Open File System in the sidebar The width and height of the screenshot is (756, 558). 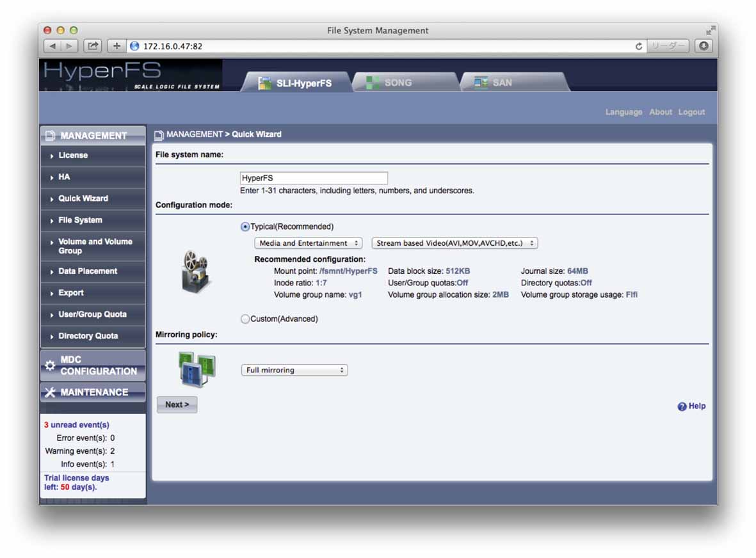93,220
